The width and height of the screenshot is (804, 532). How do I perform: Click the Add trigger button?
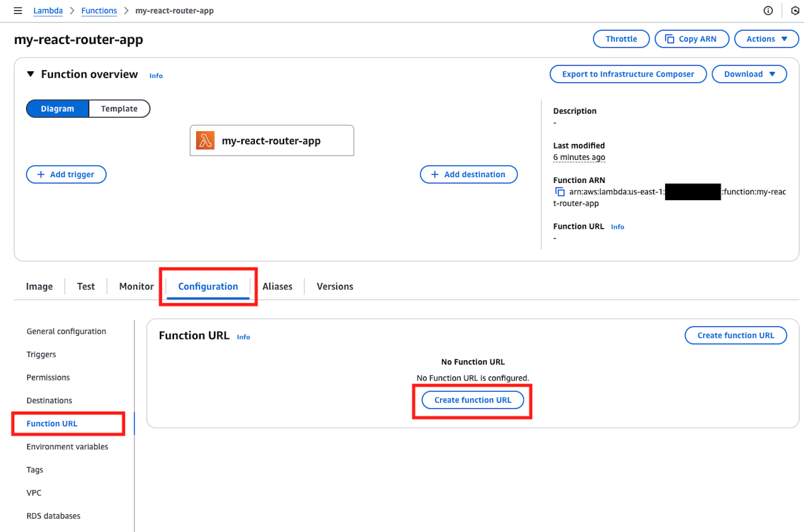coord(66,175)
